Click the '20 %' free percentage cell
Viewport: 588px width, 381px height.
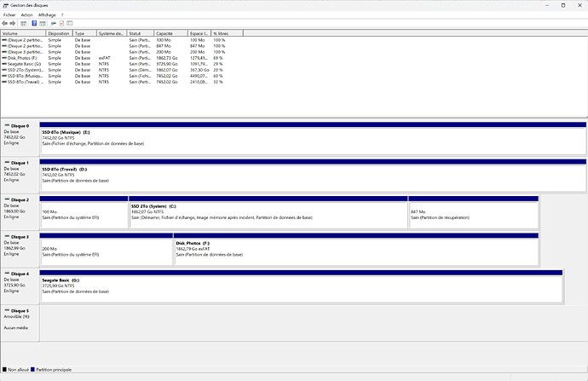pyautogui.click(x=218, y=70)
